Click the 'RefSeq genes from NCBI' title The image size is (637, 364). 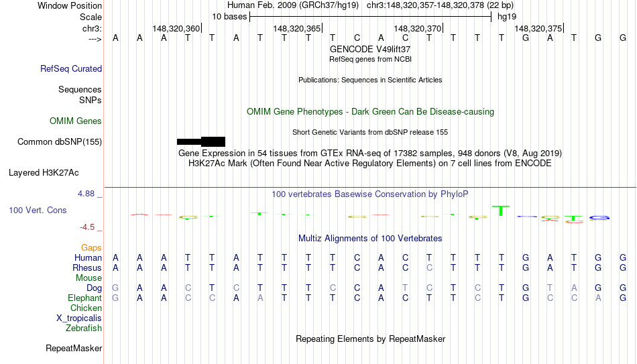click(371, 59)
